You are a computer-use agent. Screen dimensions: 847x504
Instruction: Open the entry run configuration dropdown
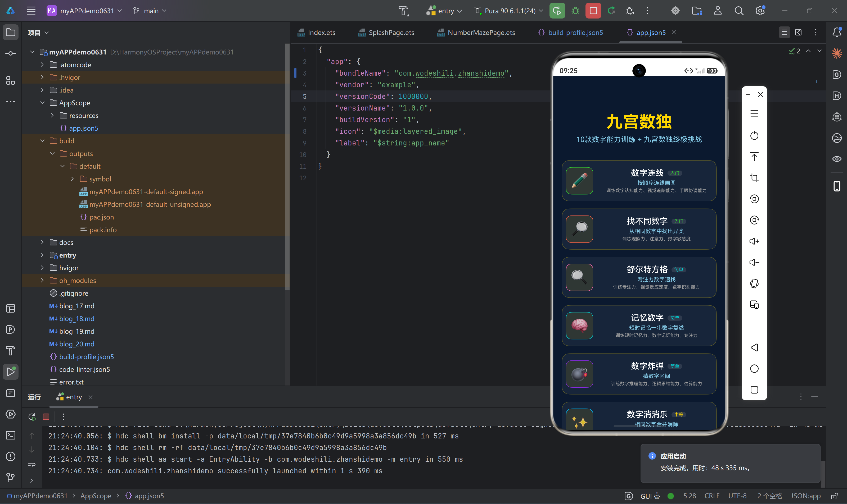click(x=444, y=11)
